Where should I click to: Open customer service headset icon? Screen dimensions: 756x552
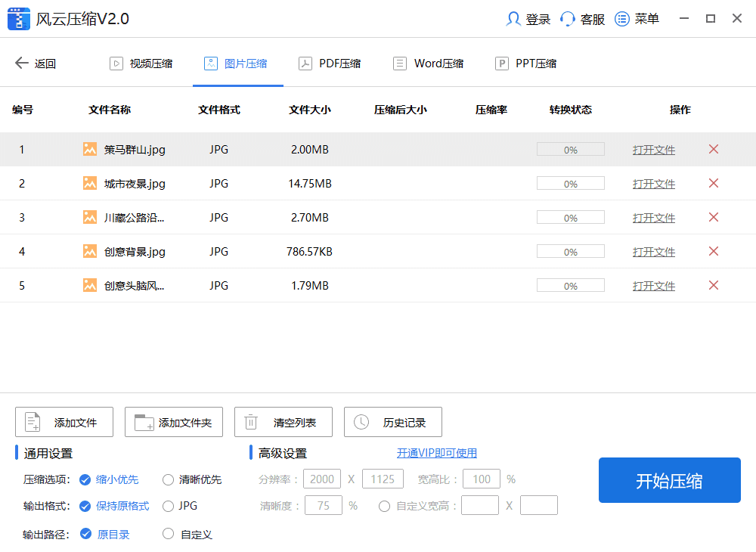coord(568,19)
